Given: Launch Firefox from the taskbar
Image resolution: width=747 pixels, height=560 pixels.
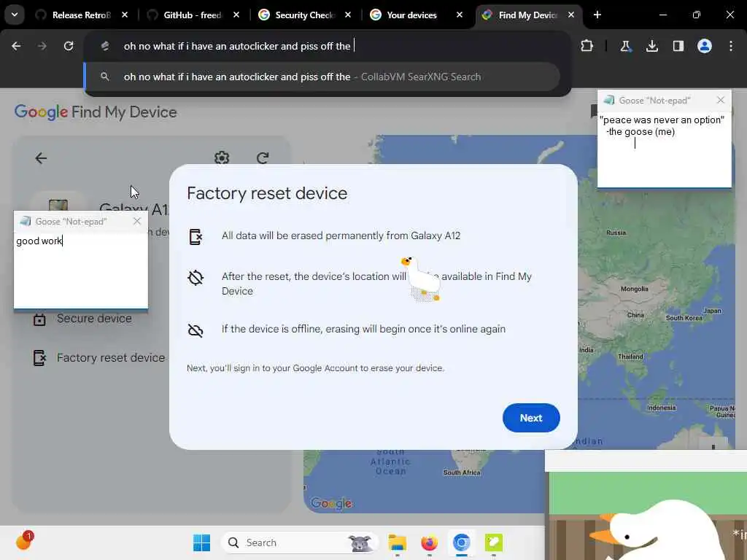Looking at the screenshot, I should [x=429, y=542].
